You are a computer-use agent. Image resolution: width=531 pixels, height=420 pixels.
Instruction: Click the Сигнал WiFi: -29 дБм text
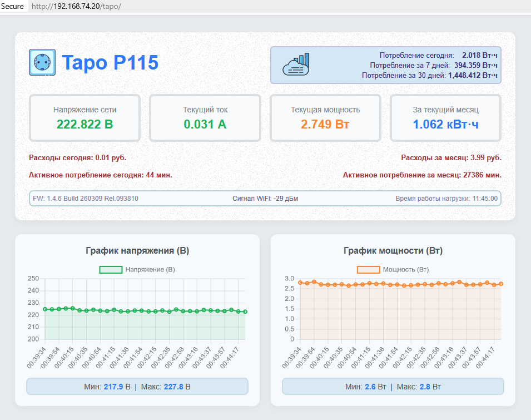pos(265,199)
